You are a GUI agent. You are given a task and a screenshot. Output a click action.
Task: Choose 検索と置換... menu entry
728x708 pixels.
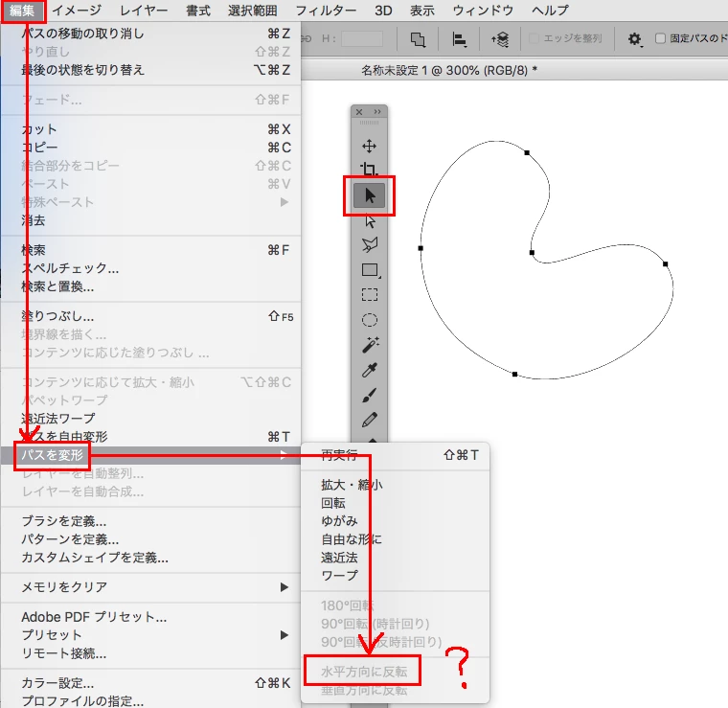coord(151,286)
